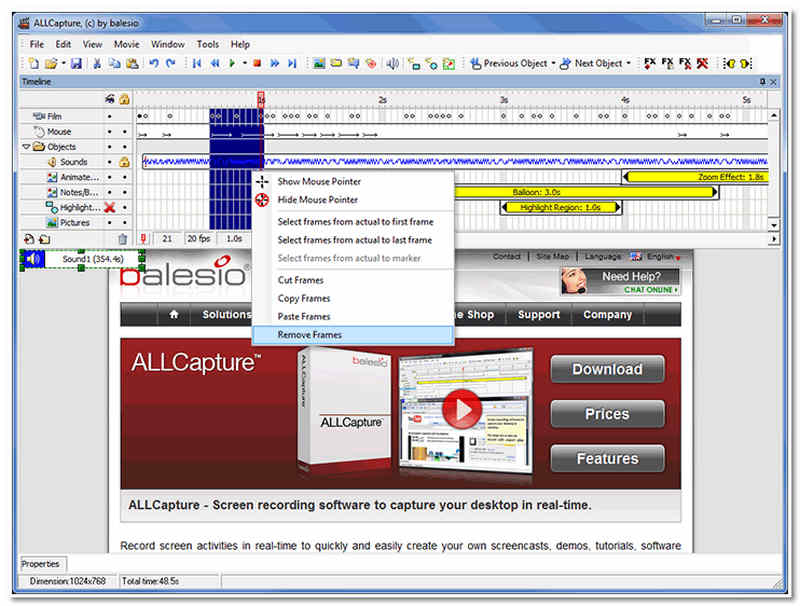Select Remove Frames from context menu

coord(309,334)
